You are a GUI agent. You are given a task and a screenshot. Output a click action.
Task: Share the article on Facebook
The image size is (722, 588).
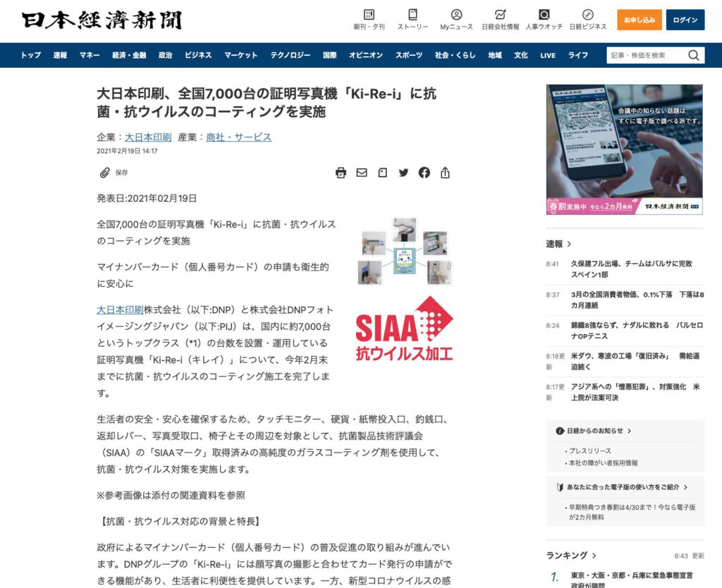point(424,173)
